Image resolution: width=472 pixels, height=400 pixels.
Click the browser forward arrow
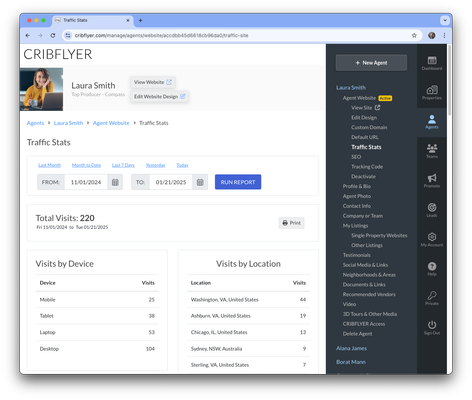point(40,35)
